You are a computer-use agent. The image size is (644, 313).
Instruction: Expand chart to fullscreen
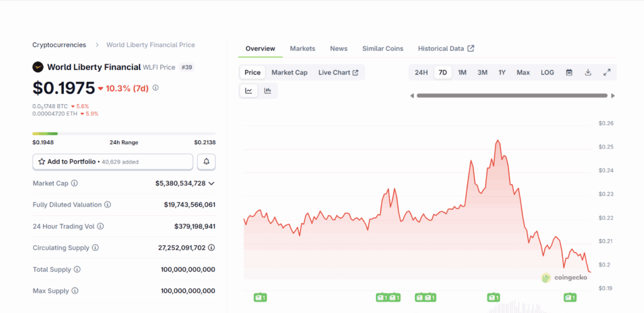(x=607, y=72)
